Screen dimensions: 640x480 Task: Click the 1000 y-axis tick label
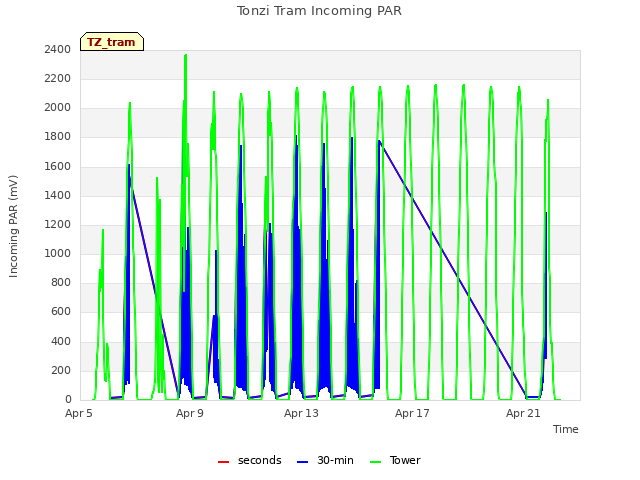[x=58, y=253]
